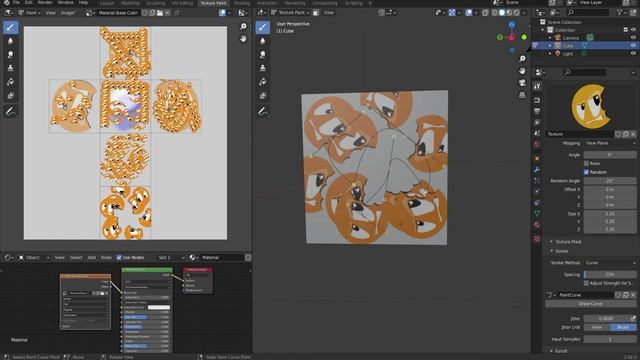Unlink the PaintCurve with X button
The image size is (640, 360).
pos(633,295)
